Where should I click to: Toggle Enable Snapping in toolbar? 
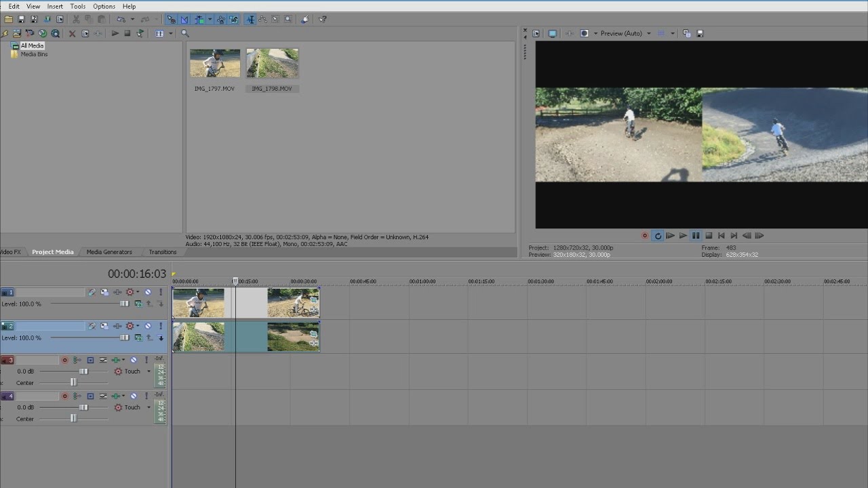pyautogui.click(x=172, y=20)
